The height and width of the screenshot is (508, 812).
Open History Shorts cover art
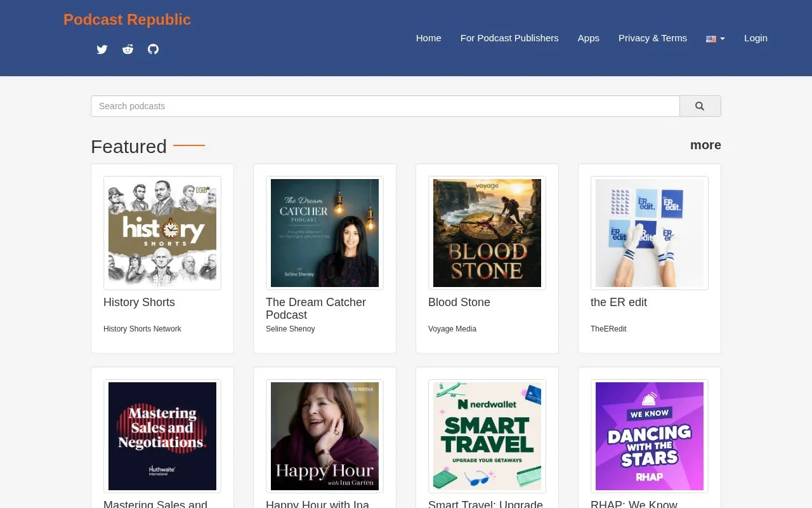(162, 233)
